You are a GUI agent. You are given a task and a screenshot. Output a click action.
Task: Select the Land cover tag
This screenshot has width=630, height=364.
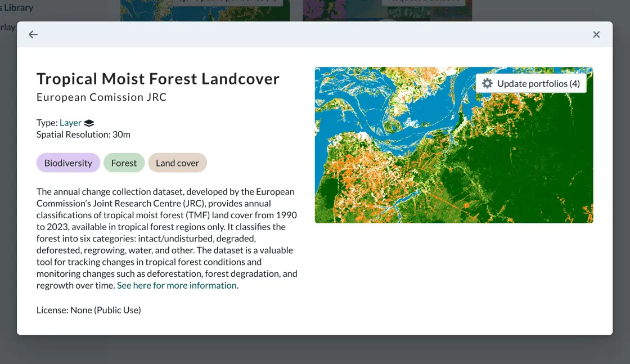[177, 163]
